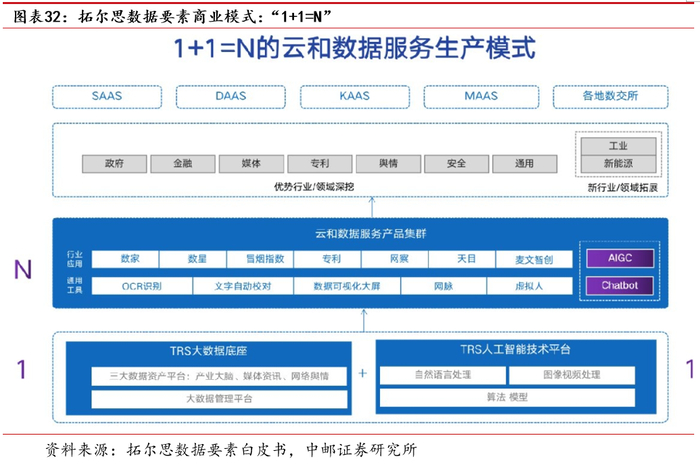Viewport: 700px width, 467px height.
Task: Select the 自然语言处理 box
Action: [x=443, y=375]
